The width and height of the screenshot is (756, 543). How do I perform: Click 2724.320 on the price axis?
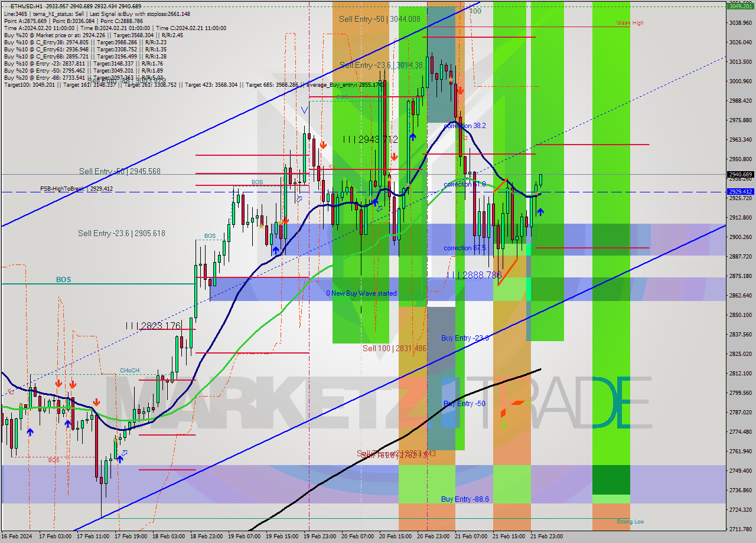click(x=741, y=509)
